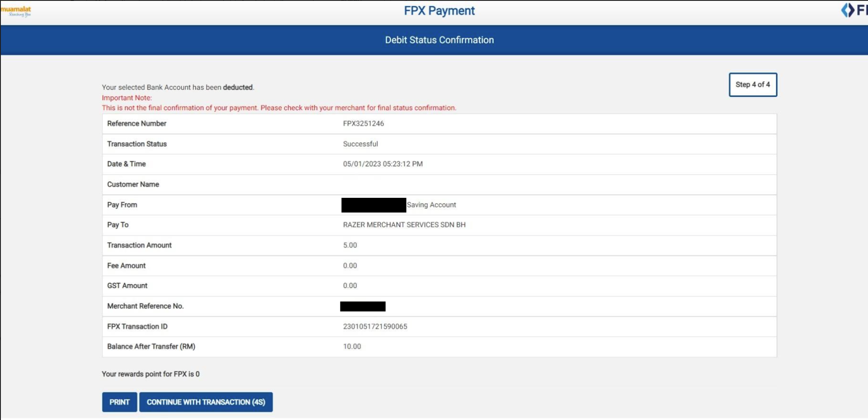The image size is (868, 420).
Task: Click the FPX Payment page title
Action: click(439, 11)
